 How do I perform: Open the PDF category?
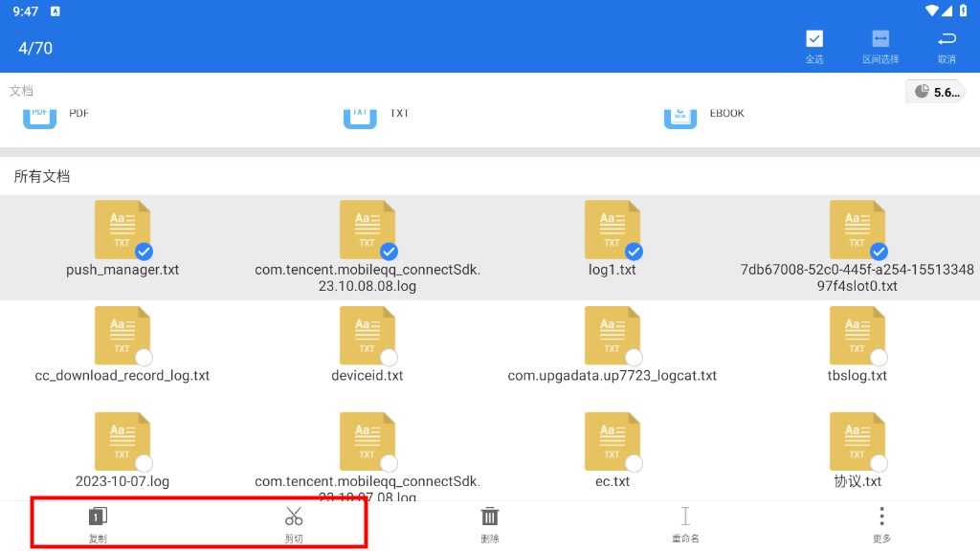pyautogui.click(x=40, y=114)
